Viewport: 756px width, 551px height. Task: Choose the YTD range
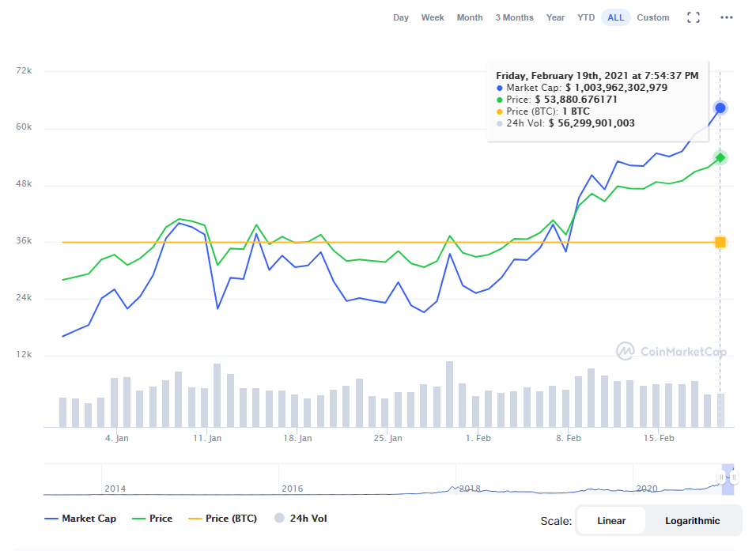[x=586, y=17]
